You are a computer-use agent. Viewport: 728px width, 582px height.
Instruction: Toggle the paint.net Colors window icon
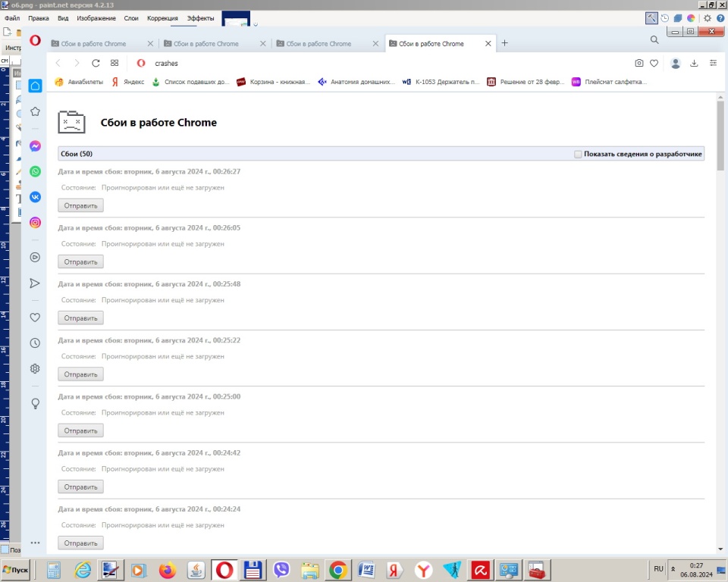691,18
